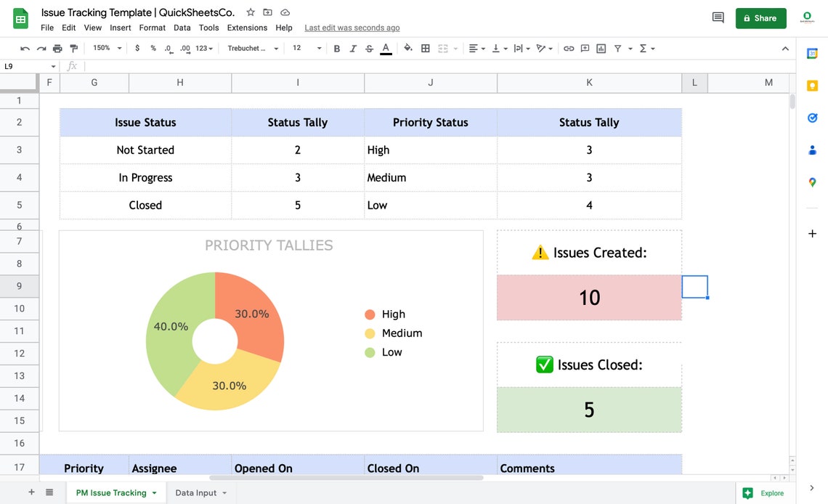Click the Insert link icon

coord(569,49)
